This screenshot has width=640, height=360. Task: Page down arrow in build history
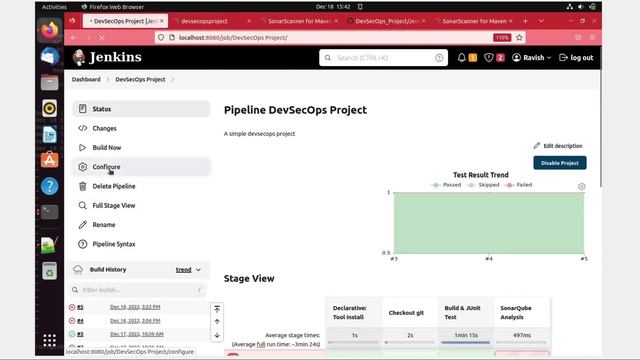(x=217, y=335)
